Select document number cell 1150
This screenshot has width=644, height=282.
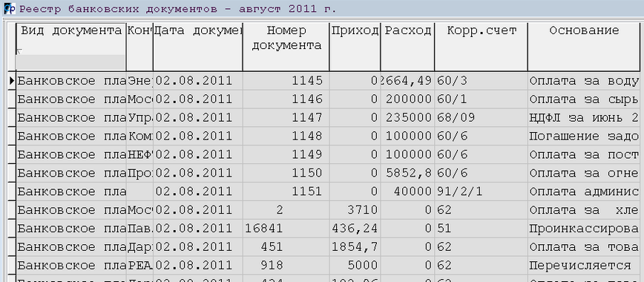pyautogui.click(x=286, y=174)
